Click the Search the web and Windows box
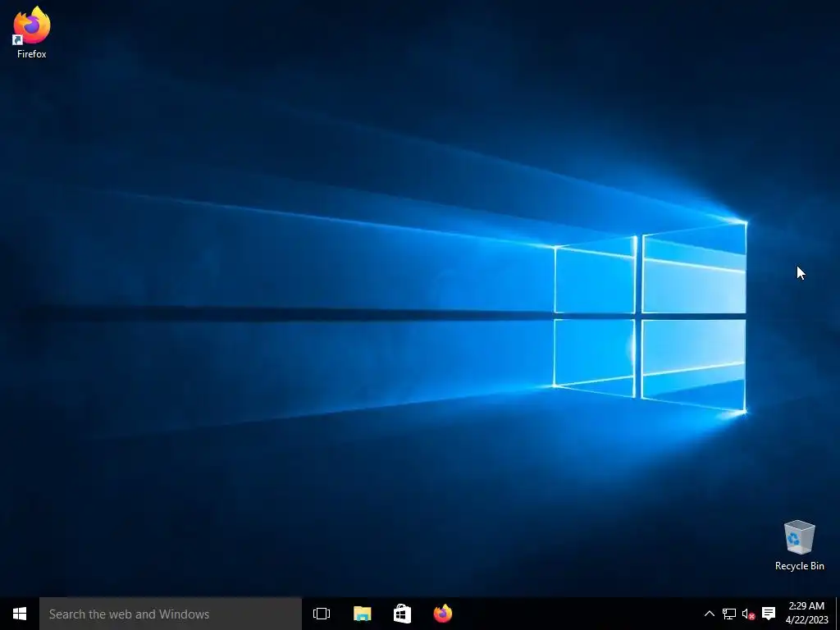 [171, 614]
